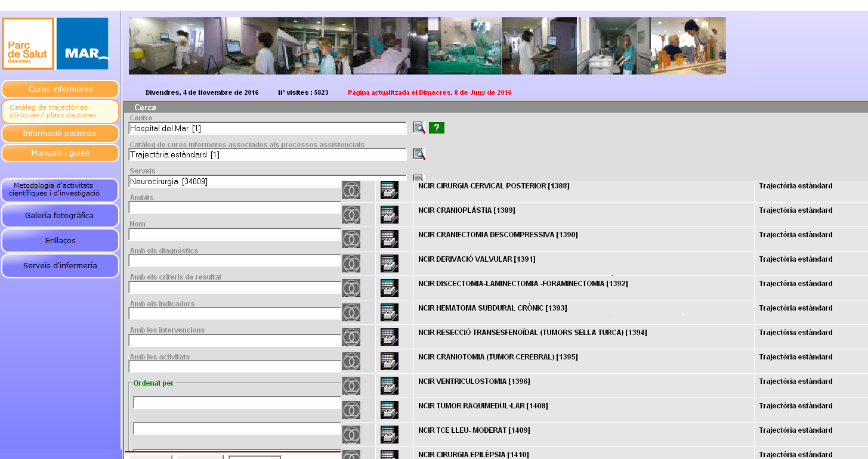Select text NCIR CIRURGIA EPILÈPSIA [1410]
The height and width of the screenshot is (459, 868).
pos(474,455)
